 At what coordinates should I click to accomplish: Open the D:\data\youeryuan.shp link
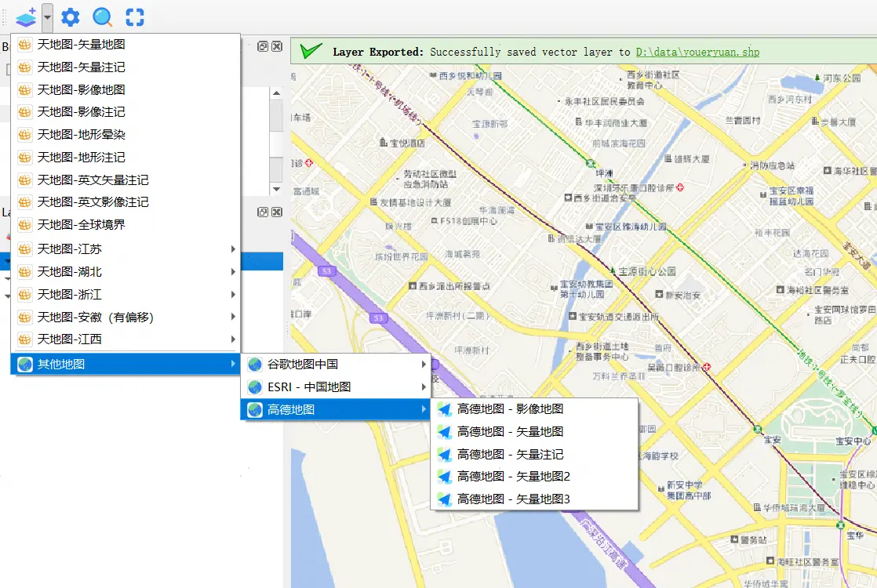point(697,52)
